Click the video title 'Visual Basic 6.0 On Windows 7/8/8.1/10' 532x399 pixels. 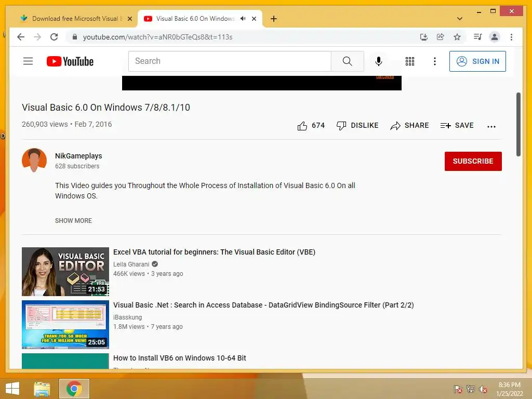point(106,107)
